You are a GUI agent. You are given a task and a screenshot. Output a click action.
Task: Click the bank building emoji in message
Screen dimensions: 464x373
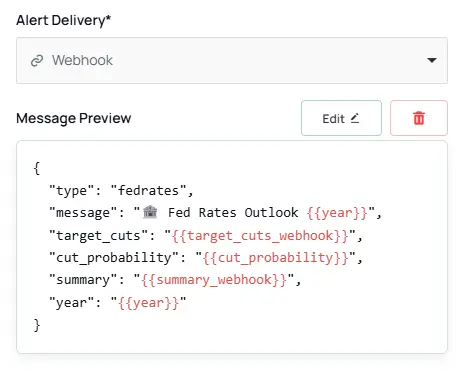150,212
